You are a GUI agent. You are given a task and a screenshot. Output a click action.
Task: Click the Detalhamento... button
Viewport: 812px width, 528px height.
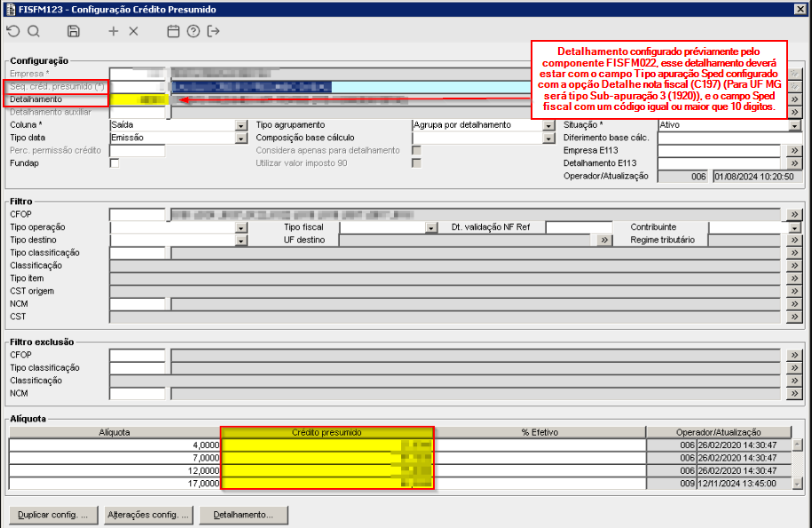[x=243, y=515]
